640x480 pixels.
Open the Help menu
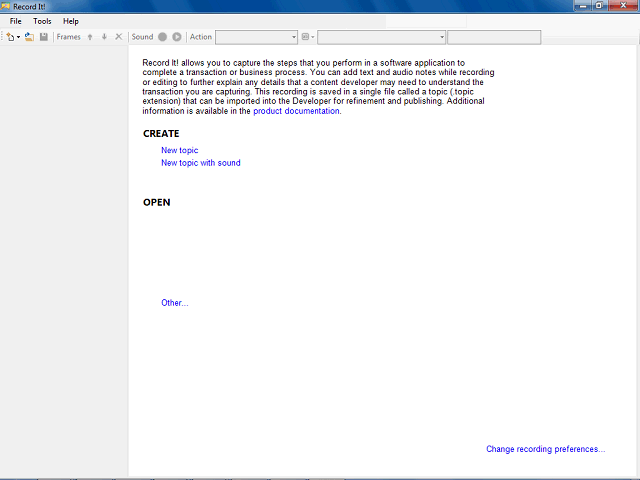[x=71, y=21]
